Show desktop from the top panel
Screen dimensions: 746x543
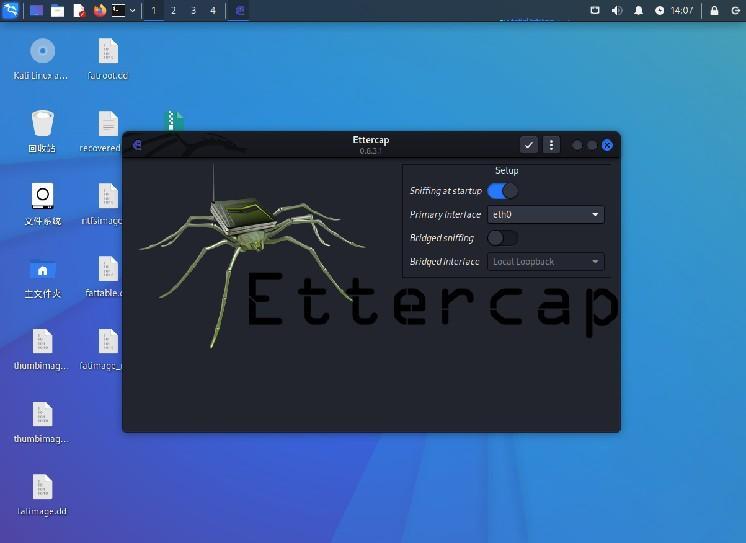click(37, 10)
